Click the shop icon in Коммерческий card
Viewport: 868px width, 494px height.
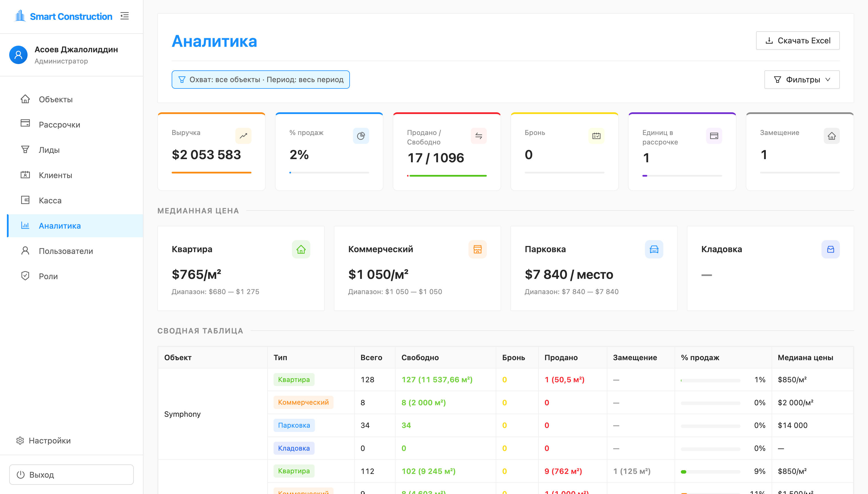(x=477, y=249)
